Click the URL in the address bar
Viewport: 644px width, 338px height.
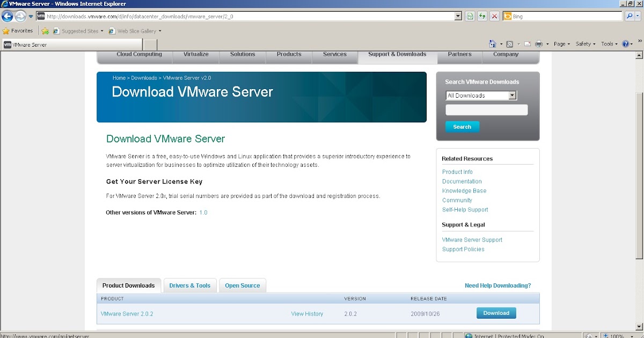(140, 17)
